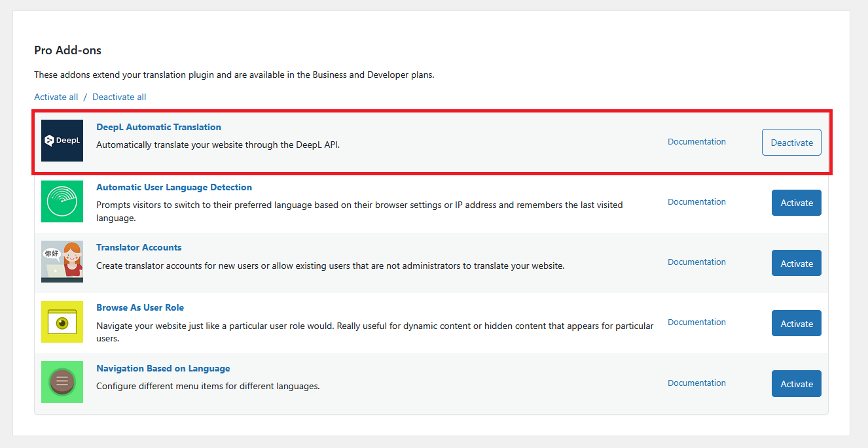868x448 pixels.
Task: Click the Translator Accounts illustration icon
Action: point(62,262)
